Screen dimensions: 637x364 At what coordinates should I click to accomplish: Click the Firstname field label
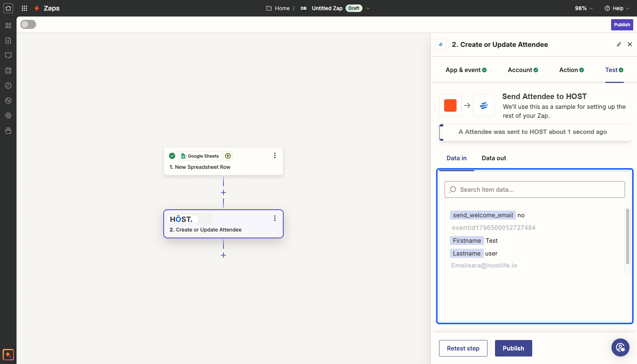[x=467, y=241]
